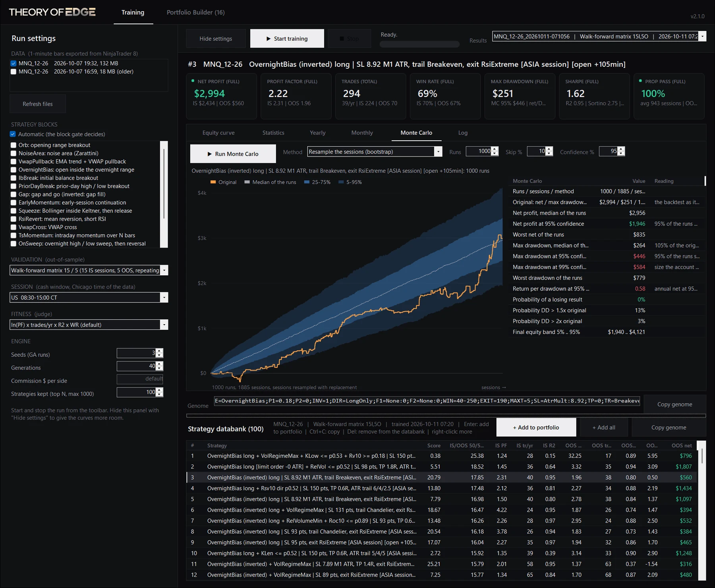Disable the Automatic block gate checkbox

tap(13, 134)
